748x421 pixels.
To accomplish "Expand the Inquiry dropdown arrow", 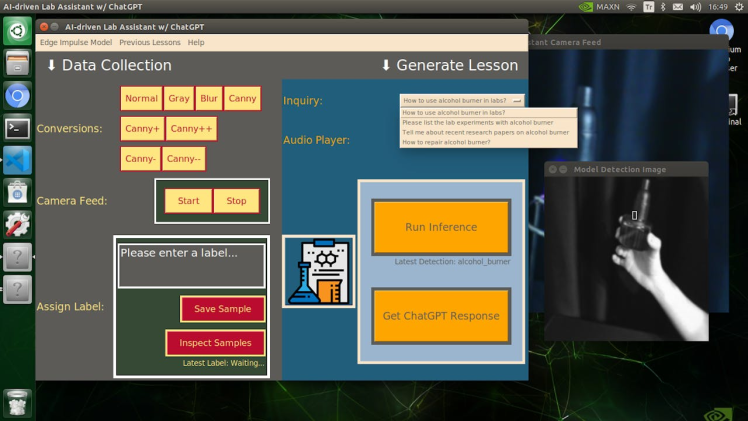I will point(517,101).
